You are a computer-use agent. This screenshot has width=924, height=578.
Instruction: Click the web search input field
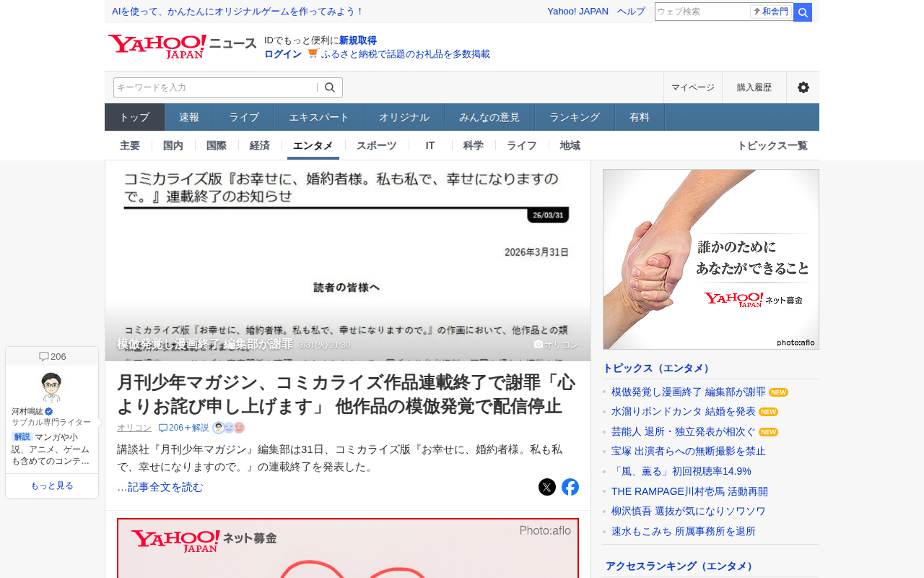click(702, 12)
